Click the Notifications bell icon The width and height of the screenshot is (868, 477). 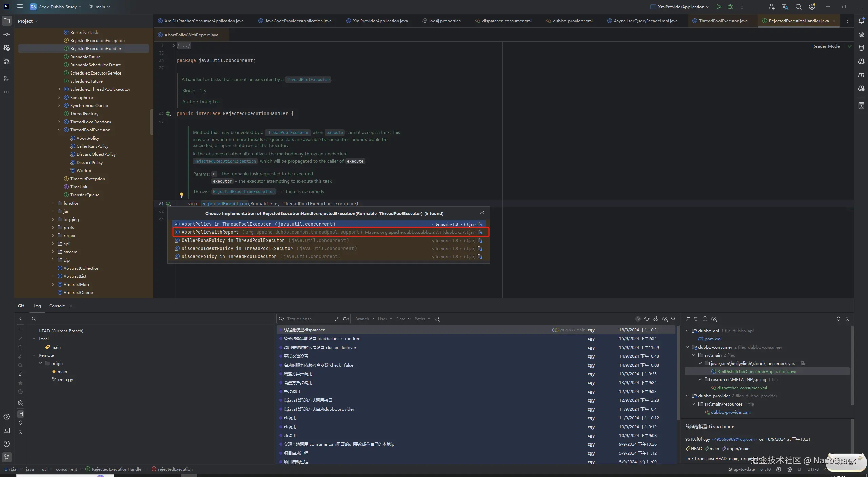coord(861,21)
